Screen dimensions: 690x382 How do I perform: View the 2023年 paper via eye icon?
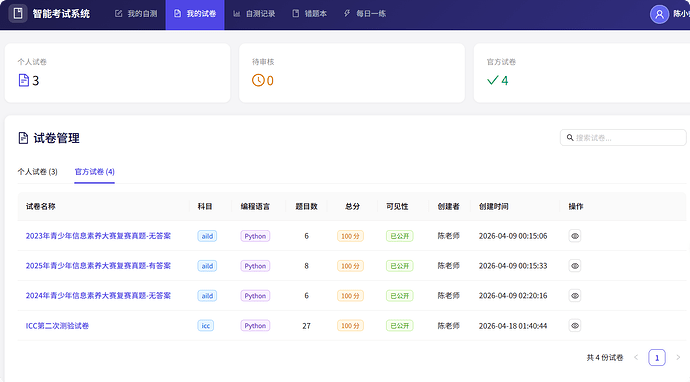pos(575,236)
